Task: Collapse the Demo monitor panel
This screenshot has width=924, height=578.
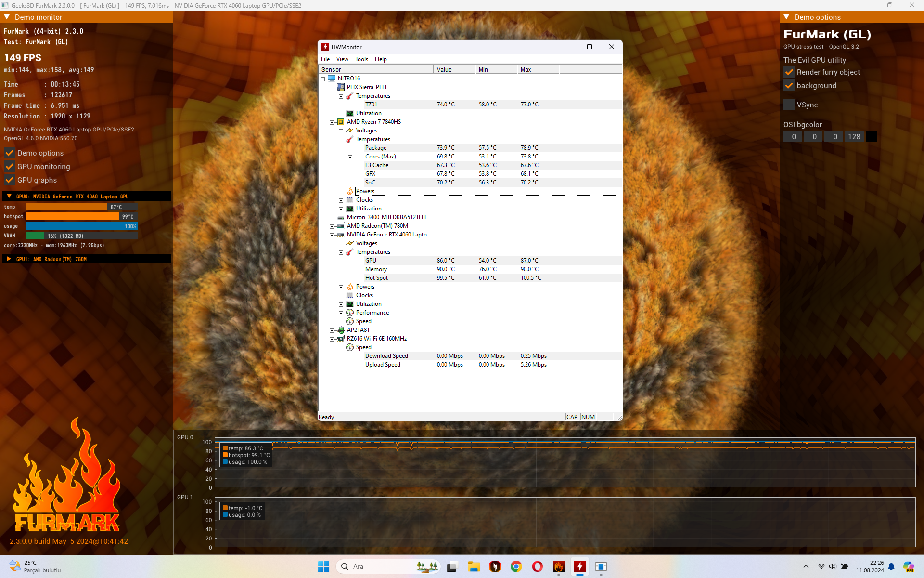Action: tap(7, 17)
